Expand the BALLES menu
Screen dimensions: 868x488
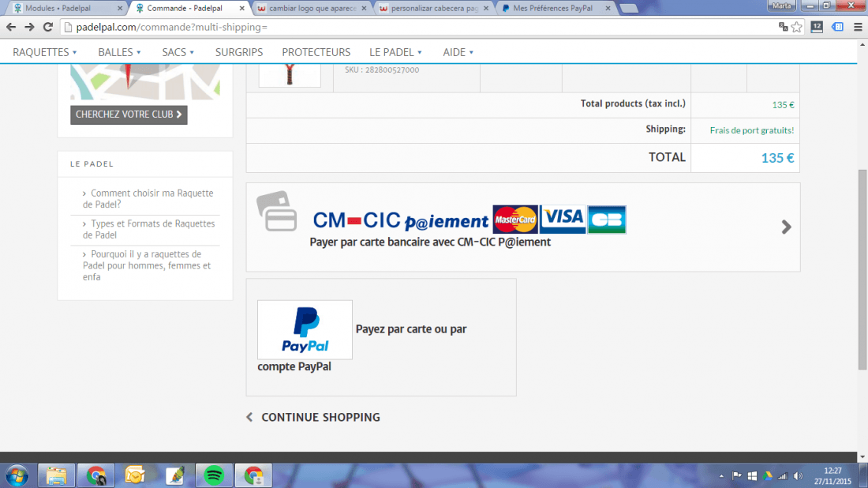[x=120, y=52]
